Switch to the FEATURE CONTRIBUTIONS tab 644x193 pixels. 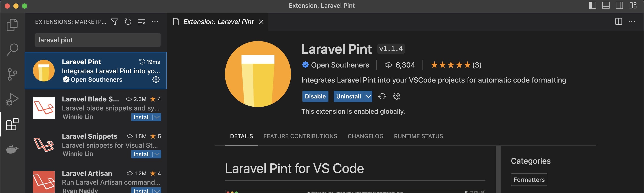click(300, 136)
